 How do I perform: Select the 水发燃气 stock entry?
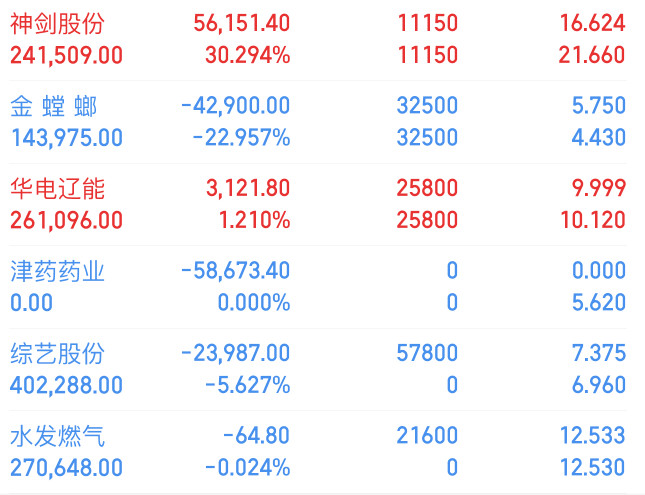57,437
